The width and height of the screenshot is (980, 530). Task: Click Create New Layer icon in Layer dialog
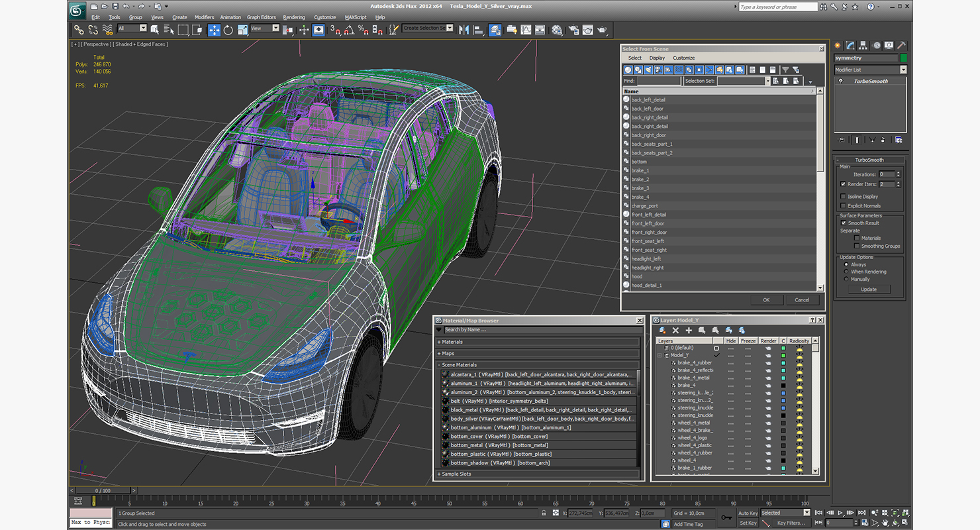pyautogui.click(x=662, y=330)
